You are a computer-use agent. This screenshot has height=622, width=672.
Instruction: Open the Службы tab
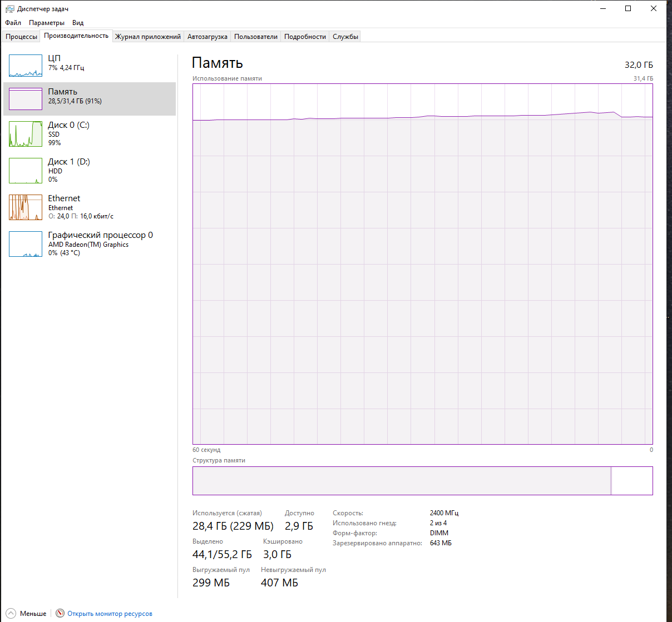pyautogui.click(x=345, y=37)
